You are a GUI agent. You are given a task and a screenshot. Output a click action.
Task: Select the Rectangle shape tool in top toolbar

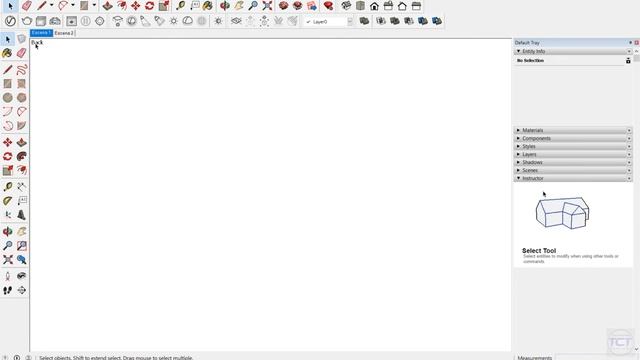click(x=84, y=6)
